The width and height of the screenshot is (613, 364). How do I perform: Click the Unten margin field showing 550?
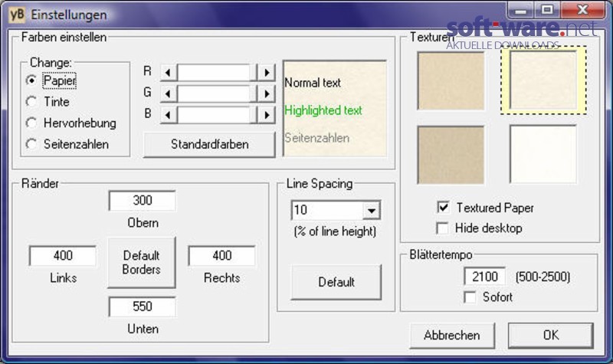point(143,307)
